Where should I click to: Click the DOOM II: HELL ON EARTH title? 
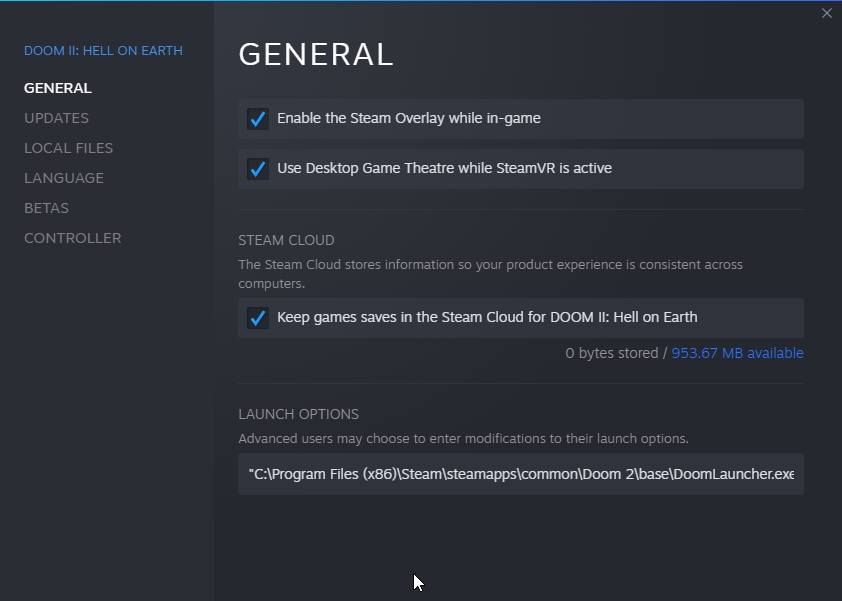[x=103, y=51]
